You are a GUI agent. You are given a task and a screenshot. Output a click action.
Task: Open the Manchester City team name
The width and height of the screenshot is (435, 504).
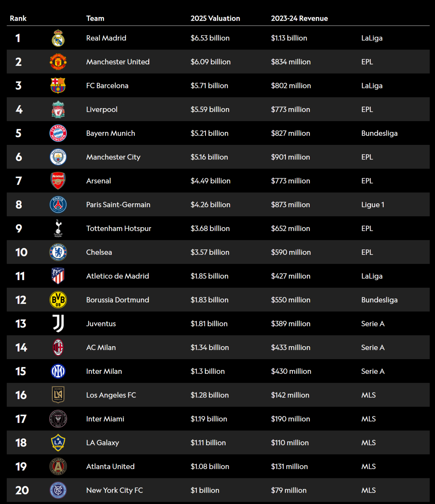113,157
